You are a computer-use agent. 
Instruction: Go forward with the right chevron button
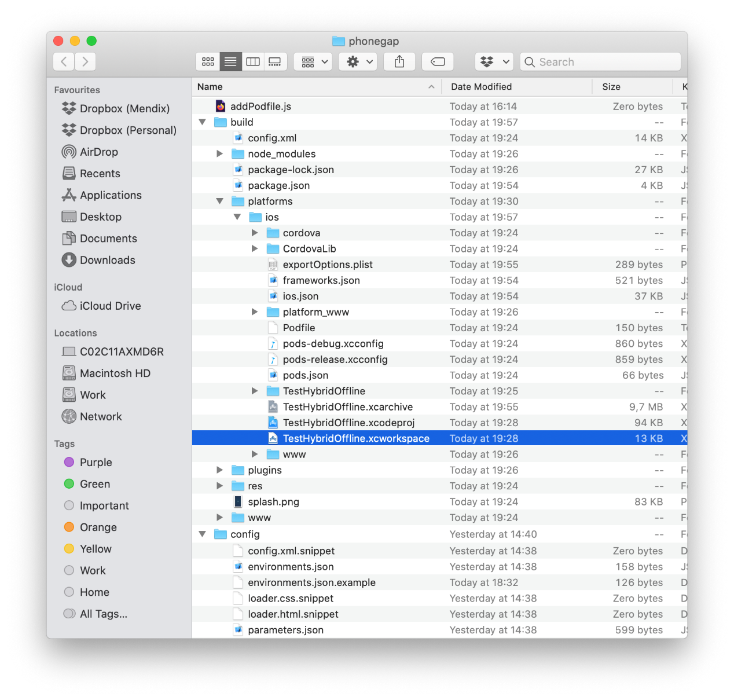click(x=85, y=61)
